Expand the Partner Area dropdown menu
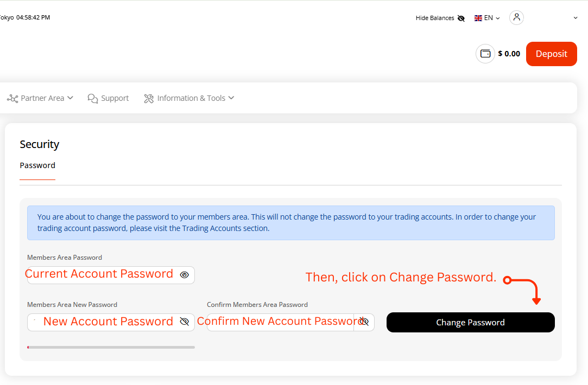 tap(70, 98)
